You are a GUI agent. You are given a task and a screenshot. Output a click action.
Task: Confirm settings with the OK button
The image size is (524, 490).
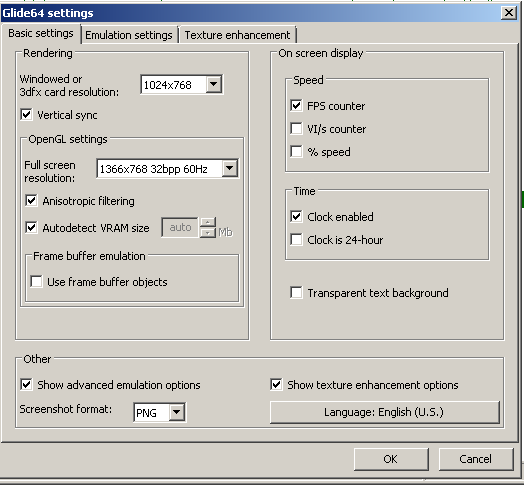point(391,459)
